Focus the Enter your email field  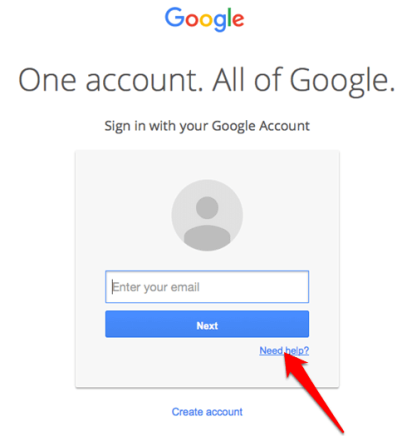[x=207, y=287]
